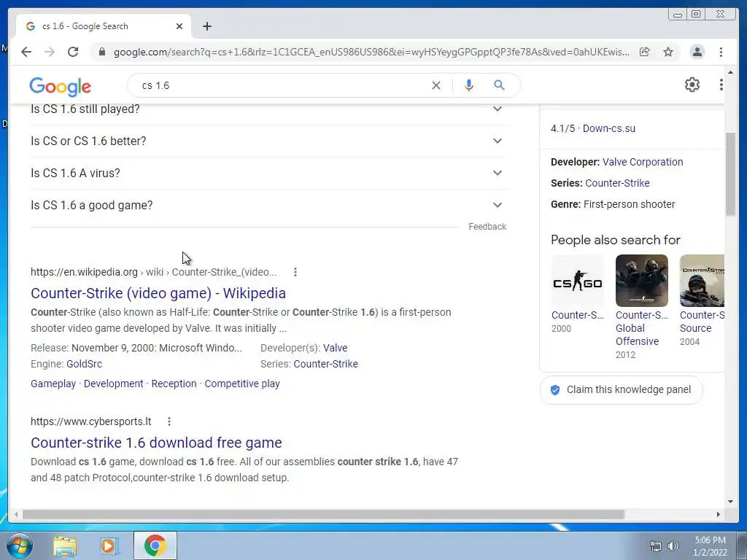Click the Google logo
The width and height of the screenshot is (747, 560).
click(x=60, y=86)
